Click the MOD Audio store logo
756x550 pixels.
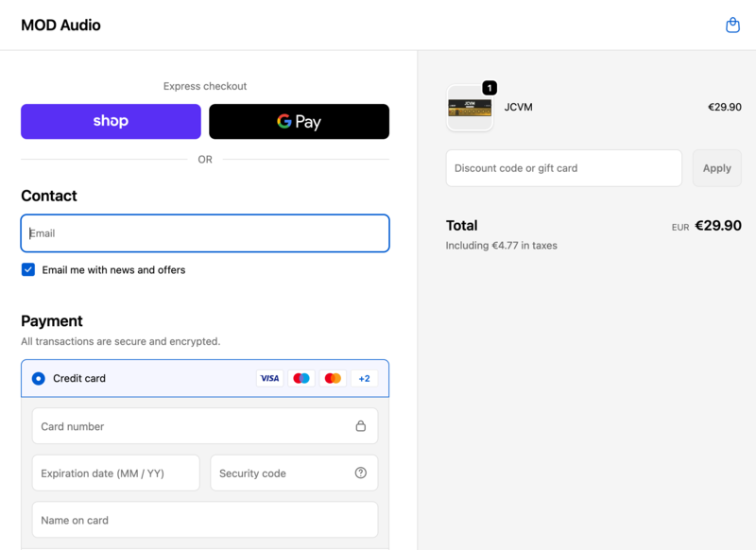point(60,25)
